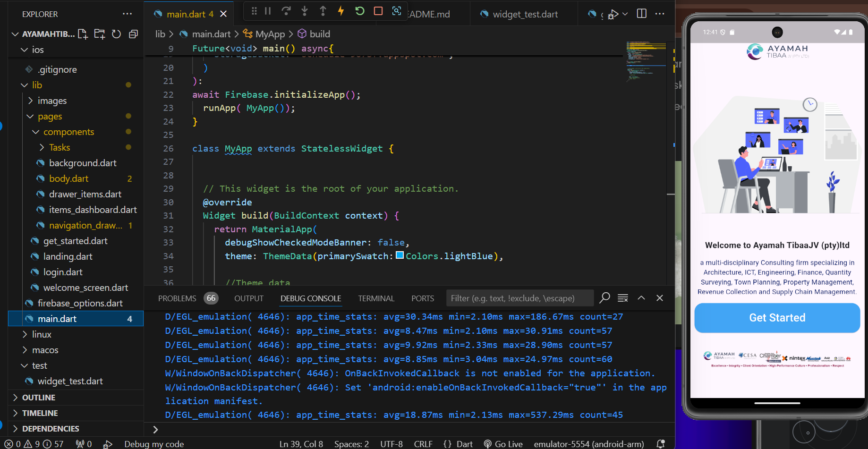The width and height of the screenshot is (868, 449).
Task: Click the code minimap overview
Action: (646, 61)
